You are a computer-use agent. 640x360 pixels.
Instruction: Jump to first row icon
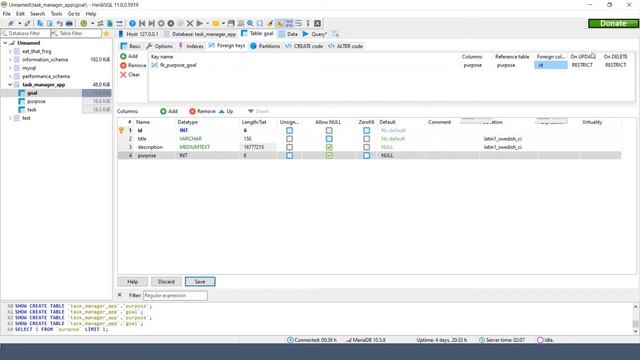point(142,23)
